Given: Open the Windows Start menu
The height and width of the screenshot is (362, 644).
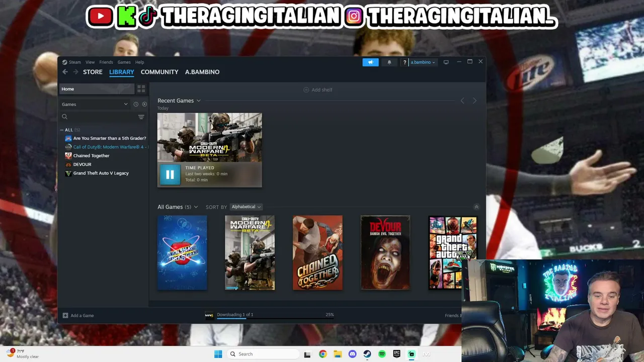Looking at the screenshot, I should [x=218, y=354].
